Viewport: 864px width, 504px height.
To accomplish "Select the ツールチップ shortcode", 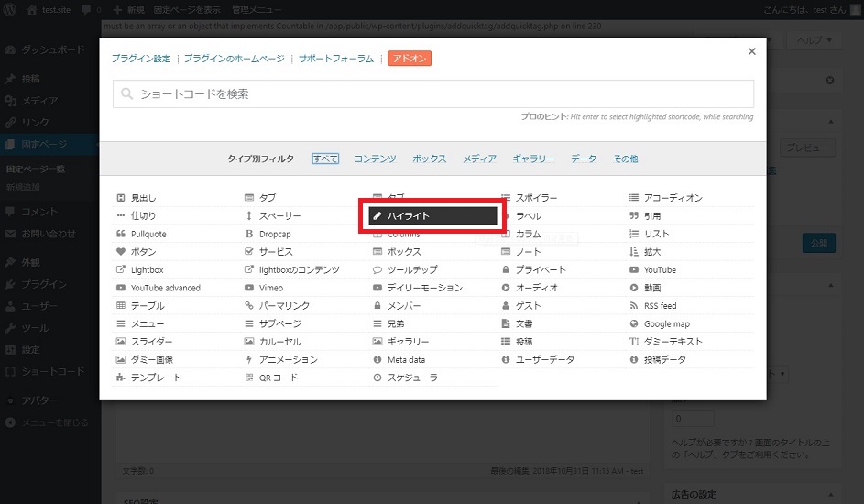I will pyautogui.click(x=412, y=270).
